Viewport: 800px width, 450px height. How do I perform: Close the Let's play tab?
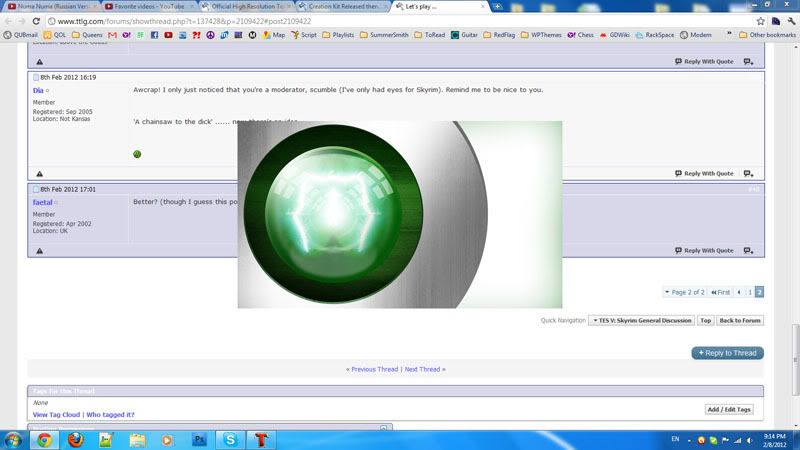pyautogui.click(x=483, y=6)
